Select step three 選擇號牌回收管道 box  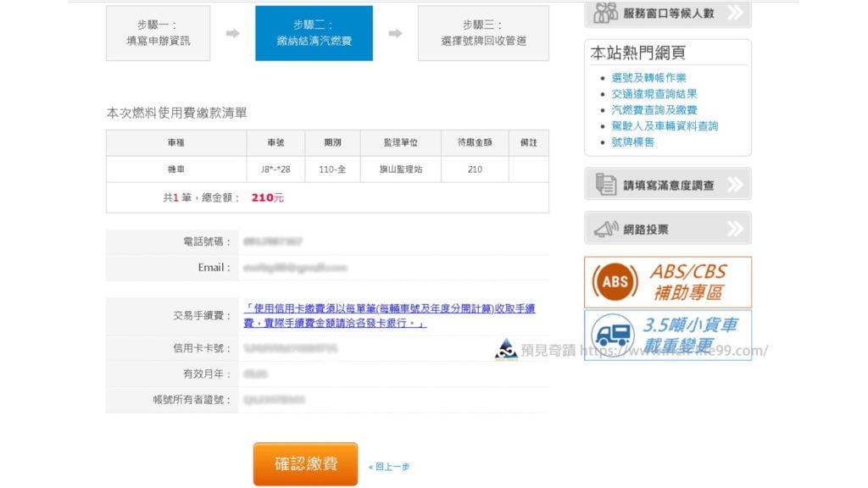(483, 33)
